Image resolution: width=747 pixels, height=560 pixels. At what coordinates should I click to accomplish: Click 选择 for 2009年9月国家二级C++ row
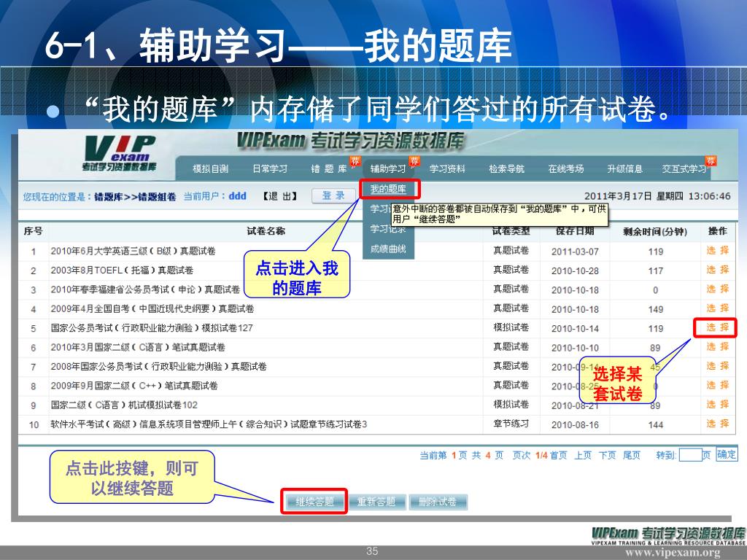pyautogui.click(x=718, y=385)
